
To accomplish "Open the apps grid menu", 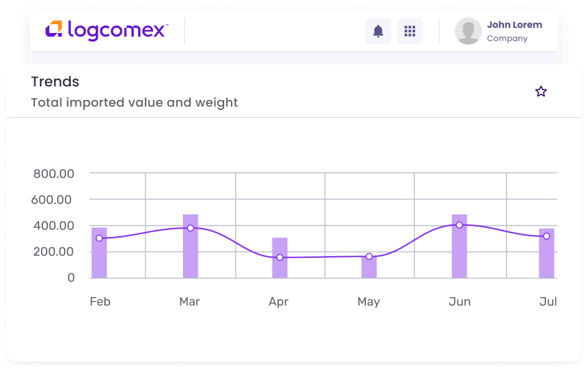I will point(409,31).
